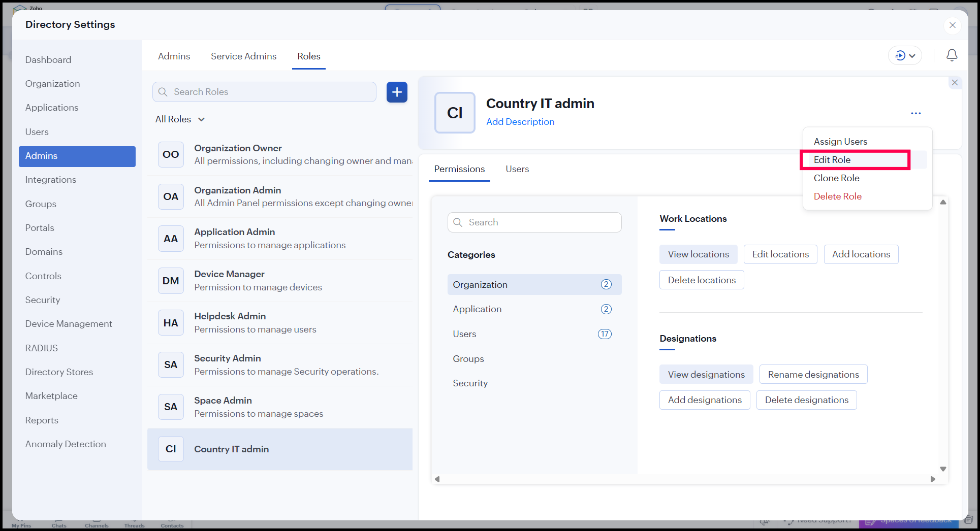Enable the Edit locations permission
This screenshot has height=531, width=980.
(x=780, y=254)
